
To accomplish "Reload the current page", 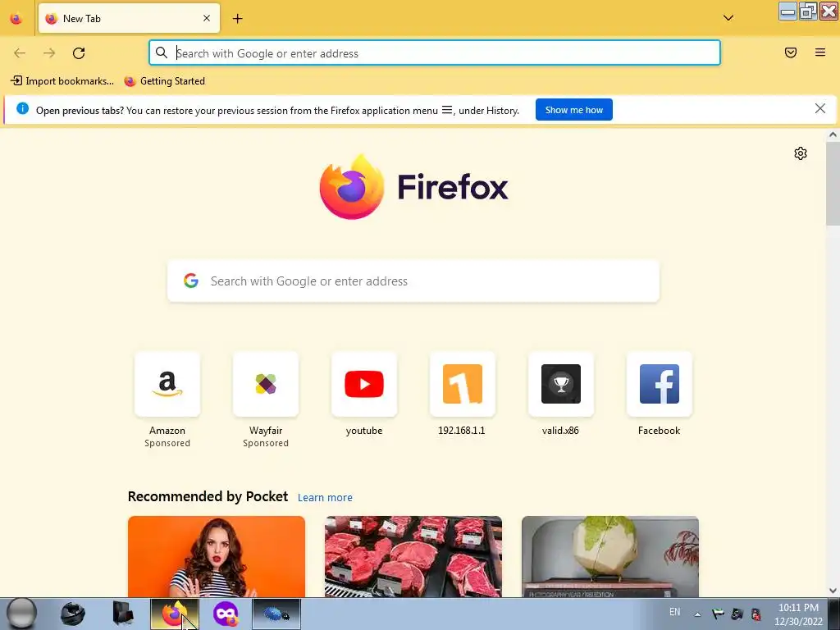I will tap(79, 53).
